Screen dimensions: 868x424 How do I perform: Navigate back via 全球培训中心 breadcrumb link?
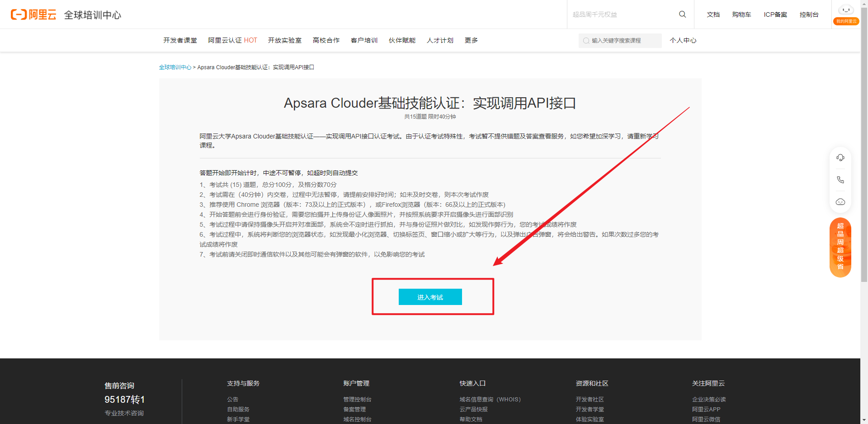(x=175, y=67)
